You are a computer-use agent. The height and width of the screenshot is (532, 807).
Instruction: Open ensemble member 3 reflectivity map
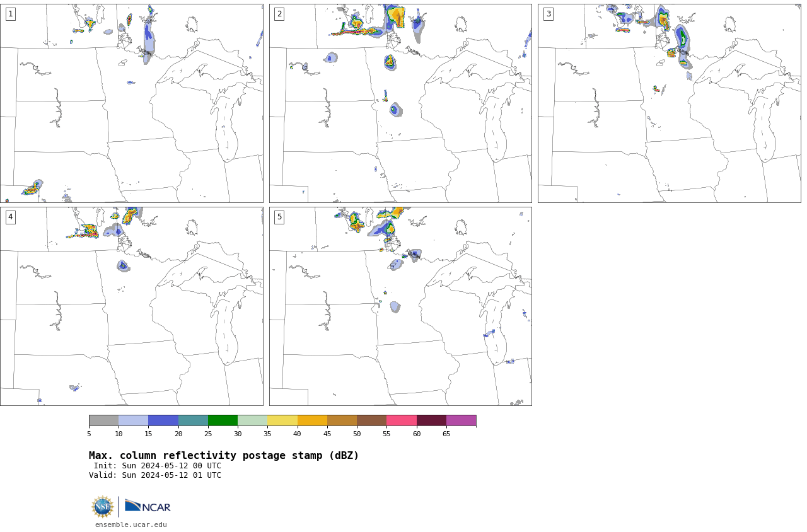point(669,103)
